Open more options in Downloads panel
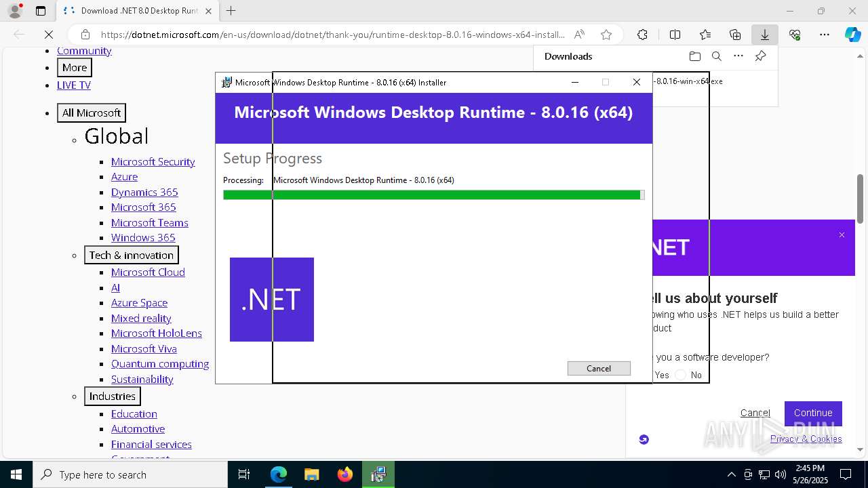 coord(738,56)
